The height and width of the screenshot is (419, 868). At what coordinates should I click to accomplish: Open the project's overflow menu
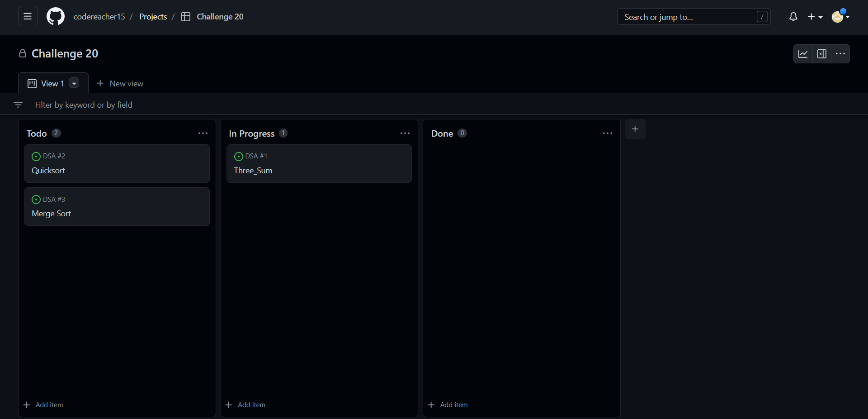840,53
